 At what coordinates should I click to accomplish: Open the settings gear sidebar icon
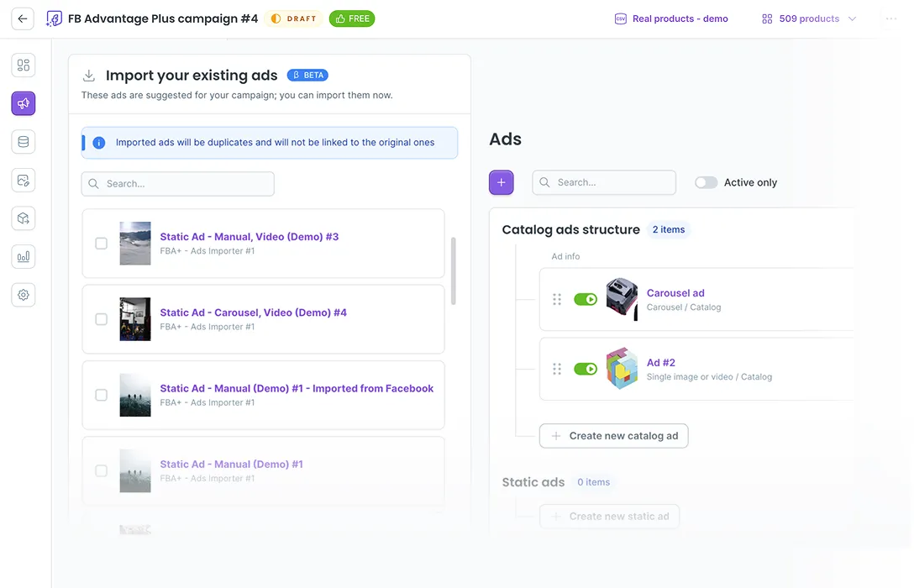24,295
